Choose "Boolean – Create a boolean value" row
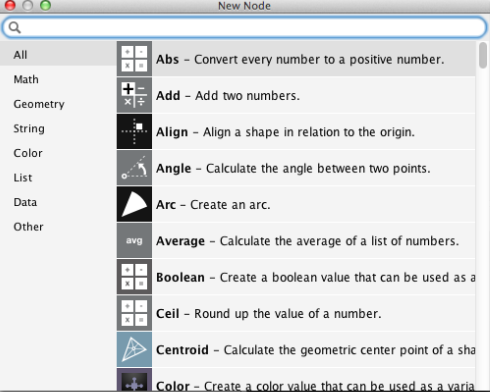Screen dimensions: 490x392 pyautogui.click(x=296, y=277)
